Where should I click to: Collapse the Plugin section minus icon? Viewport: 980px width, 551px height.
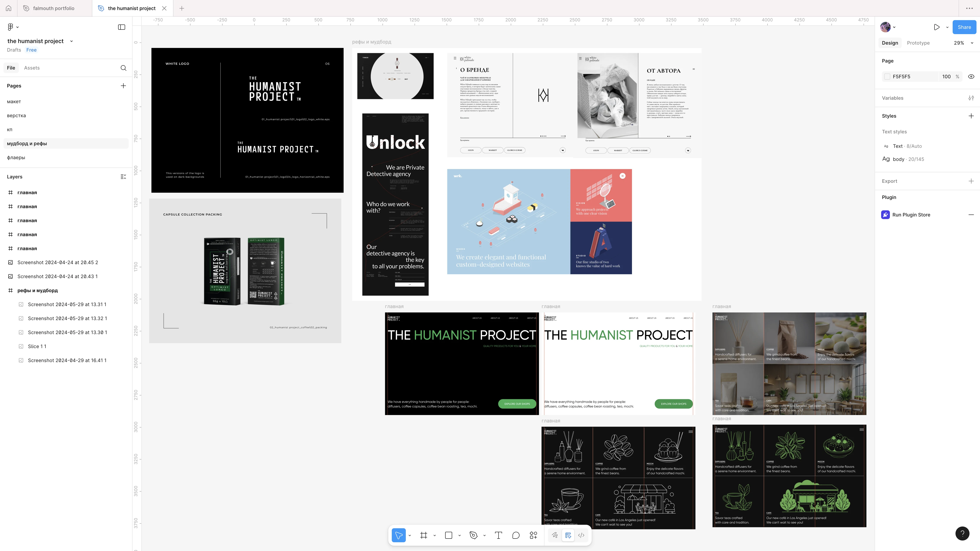click(971, 215)
